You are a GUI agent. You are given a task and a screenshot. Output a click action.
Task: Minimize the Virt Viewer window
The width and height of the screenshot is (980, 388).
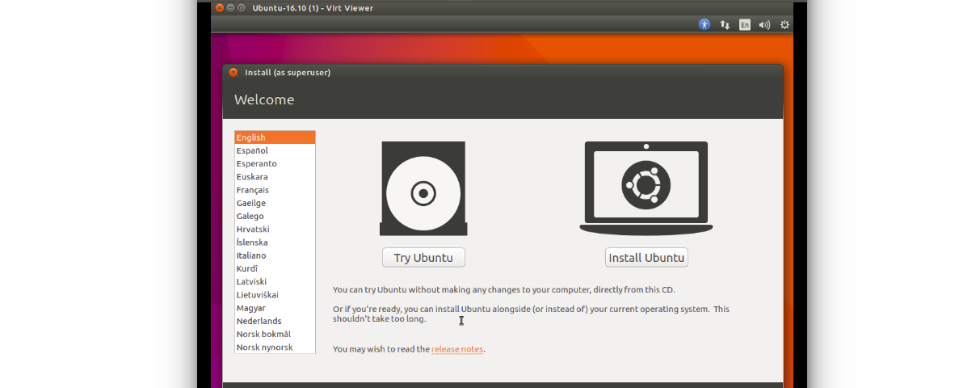(230, 8)
